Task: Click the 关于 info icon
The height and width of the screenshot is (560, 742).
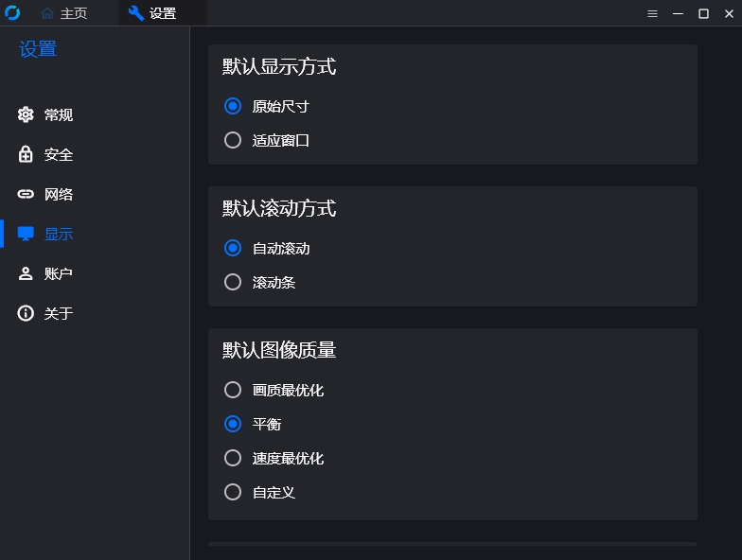Action: (26, 313)
